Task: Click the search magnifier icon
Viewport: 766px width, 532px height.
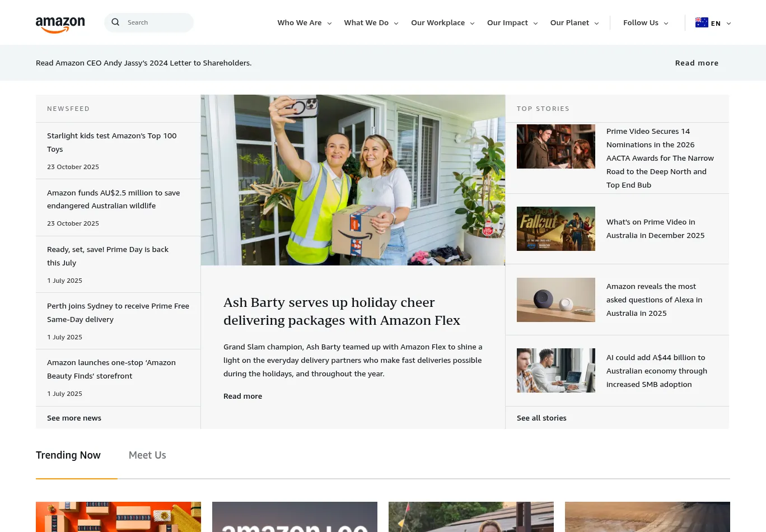Action: pos(115,22)
